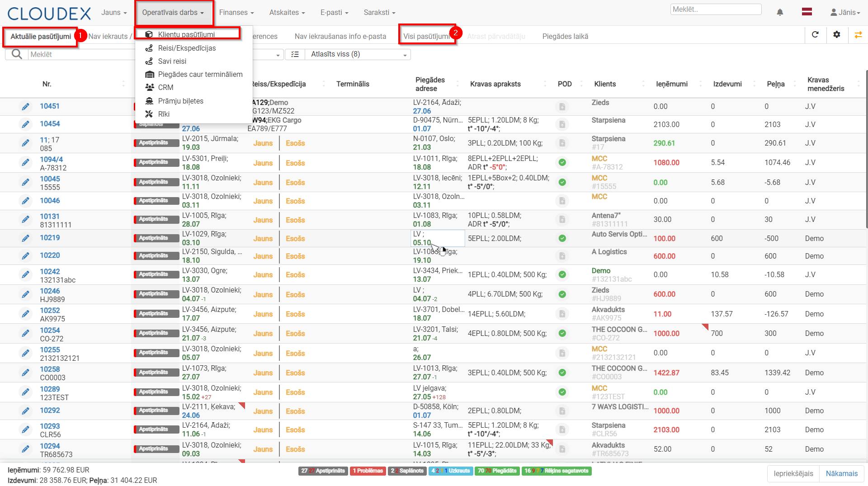868x486 pixels.
Task: Click the refresh icon in toolbar
Action: tap(815, 34)
